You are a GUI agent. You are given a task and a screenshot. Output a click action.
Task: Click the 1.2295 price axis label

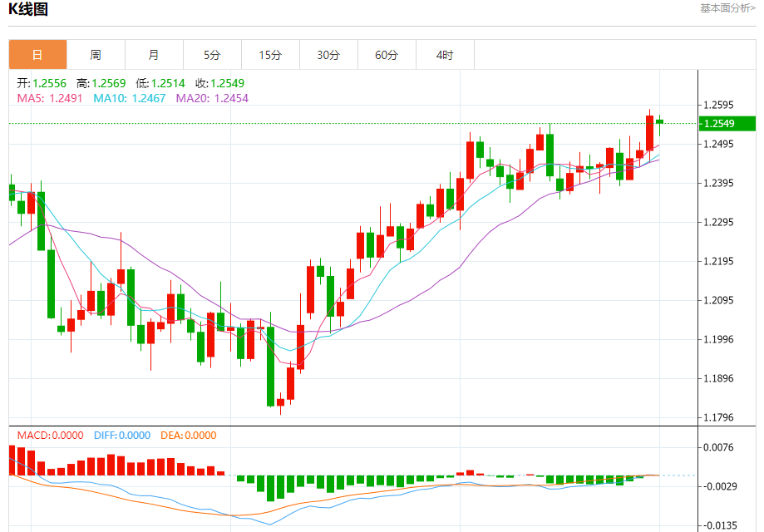coord(718,222)
